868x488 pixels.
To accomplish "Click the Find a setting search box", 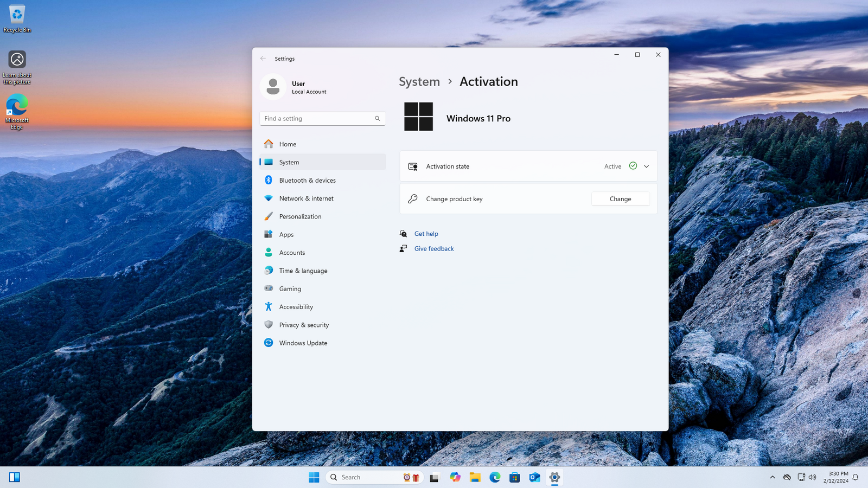I will coord(322,118).
